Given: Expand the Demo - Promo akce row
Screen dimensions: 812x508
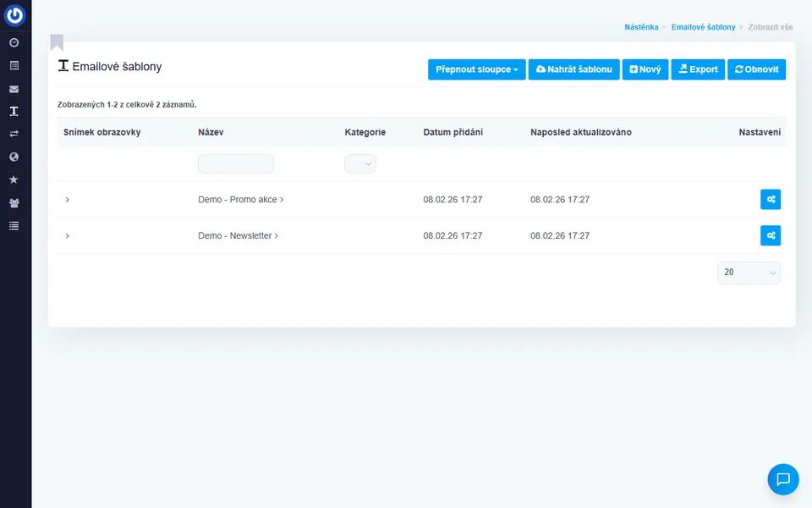Looking at the screenshot, I should (x=68, y=200).
